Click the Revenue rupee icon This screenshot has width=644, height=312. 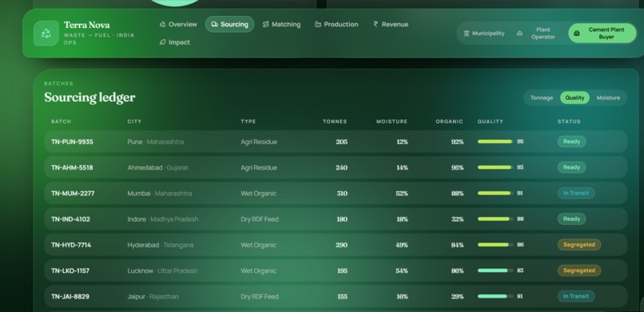[376, 24]
